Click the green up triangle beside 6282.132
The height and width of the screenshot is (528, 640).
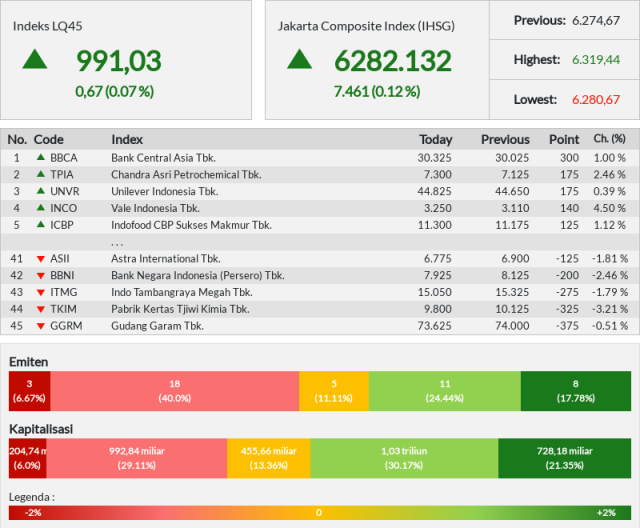300,59
